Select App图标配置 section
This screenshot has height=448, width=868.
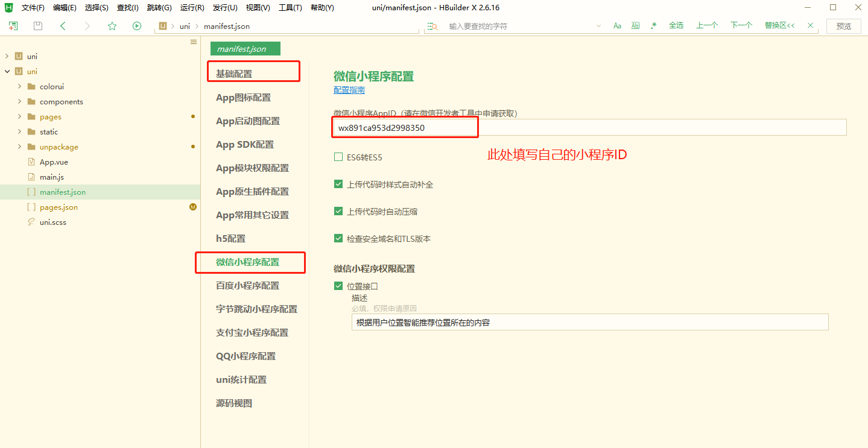coord(244,97)
